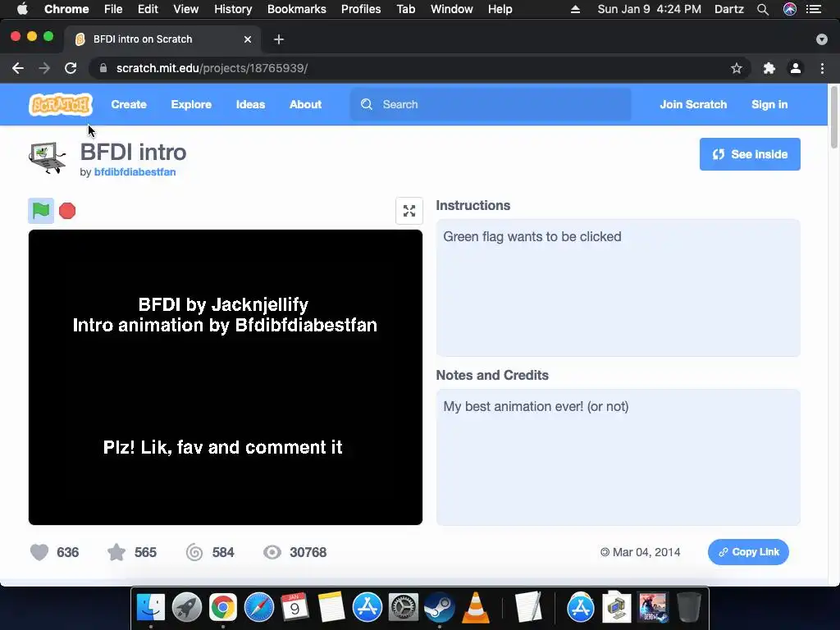
Task: Open Trash in the Dock
Action: pyautogui.click(x=689, y=608)
